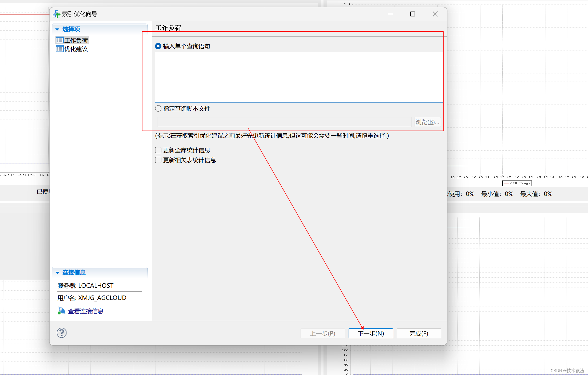The width and height of the screenshot is (588, 375).
Task: Minimize the 索引优化向导 dialog
Action: (390, 14)
